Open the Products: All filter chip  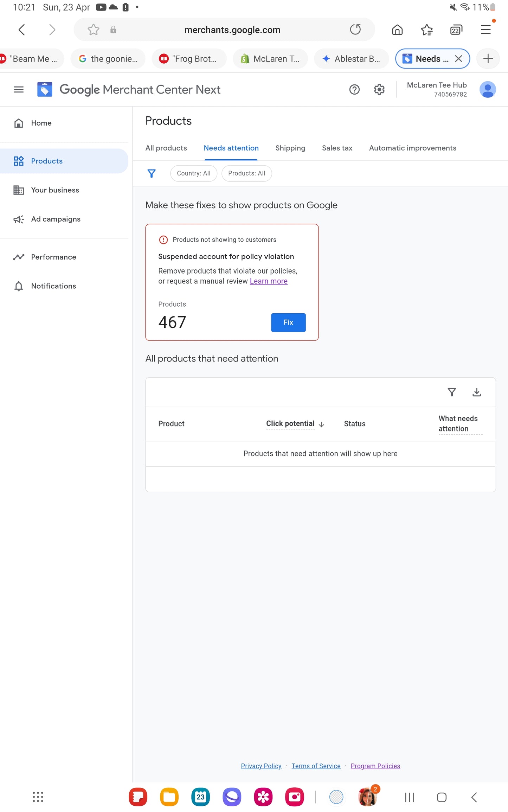[x=246, y=173]
